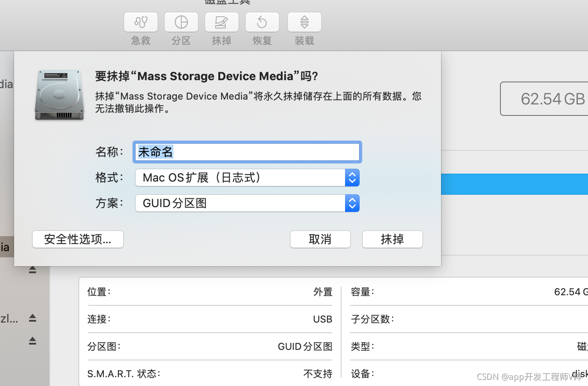Select the 急救 (First Aid) toolbar icon
This screenshot has height=386, width=588.
pos(140,22)
